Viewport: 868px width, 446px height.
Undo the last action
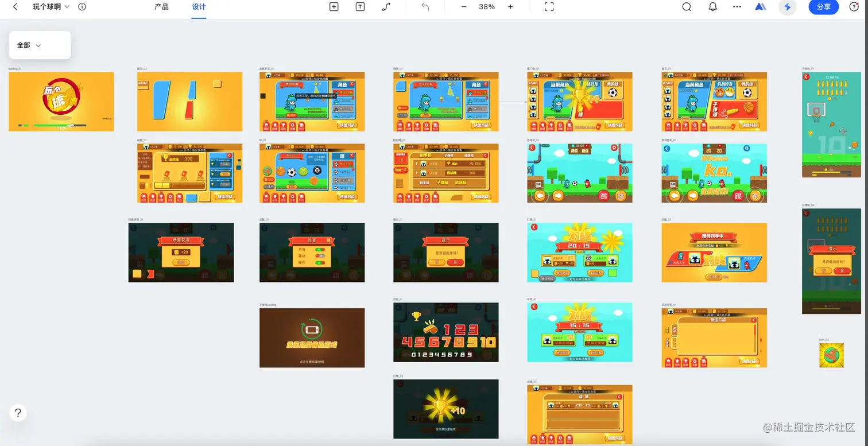(x=425, y=7)
